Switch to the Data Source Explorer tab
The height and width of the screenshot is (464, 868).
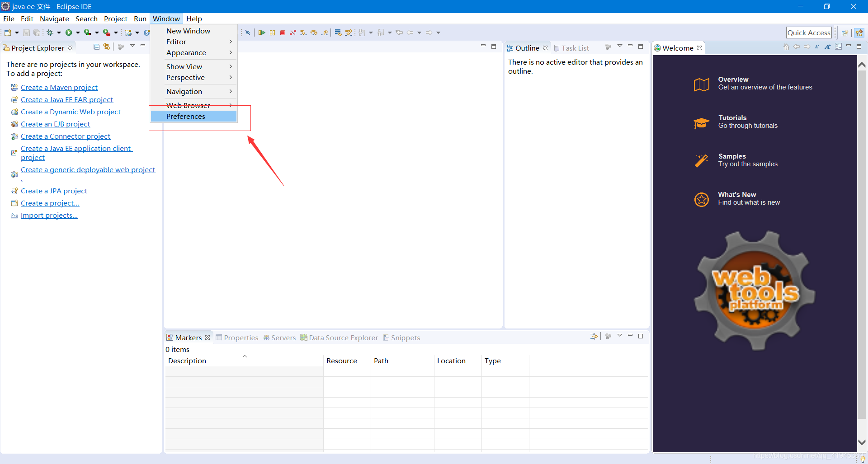pyautogui.click(x=339, y=337)
